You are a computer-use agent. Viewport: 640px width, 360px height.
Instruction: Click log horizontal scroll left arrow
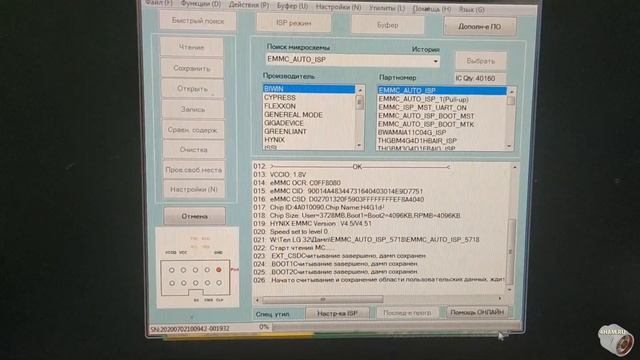point(257,300)
